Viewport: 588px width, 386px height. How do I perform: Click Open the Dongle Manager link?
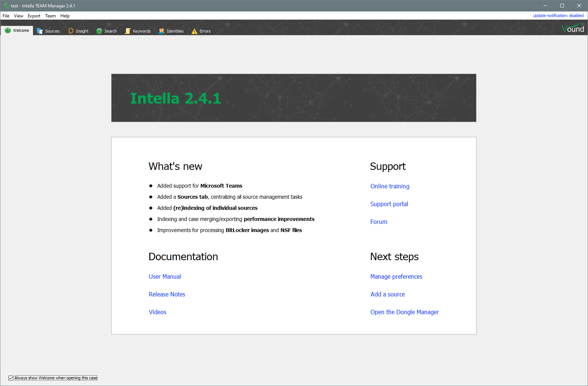click(x=404, y=312)
